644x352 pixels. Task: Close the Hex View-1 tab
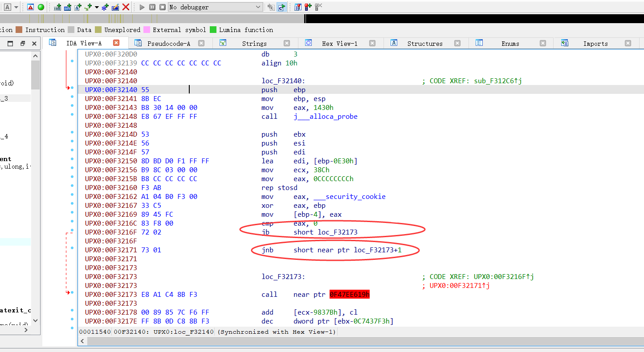(372, 43)
